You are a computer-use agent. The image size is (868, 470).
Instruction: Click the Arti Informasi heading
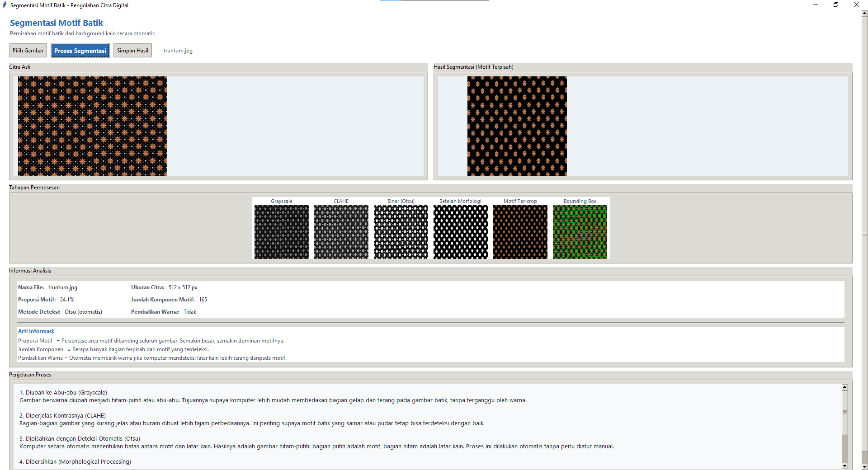coord(36,331)
